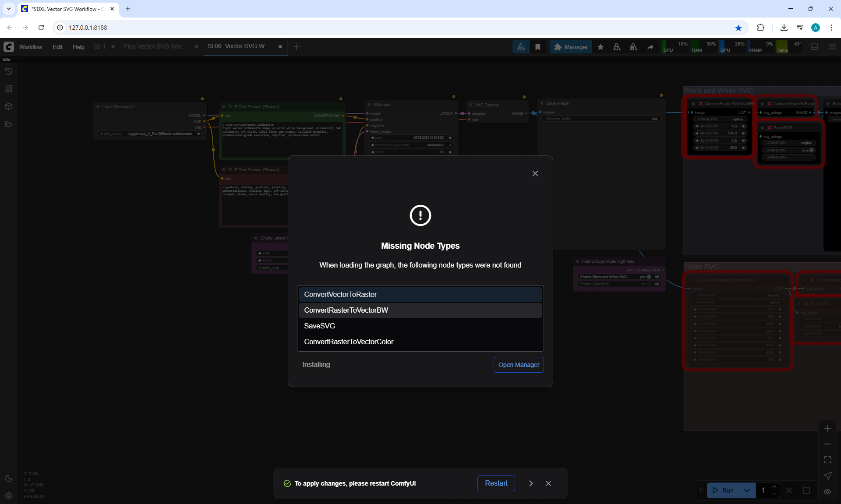Viewport: 841px width, 504px height.
Task: Toggle link visibility eye icon
Action: point(827,491)
